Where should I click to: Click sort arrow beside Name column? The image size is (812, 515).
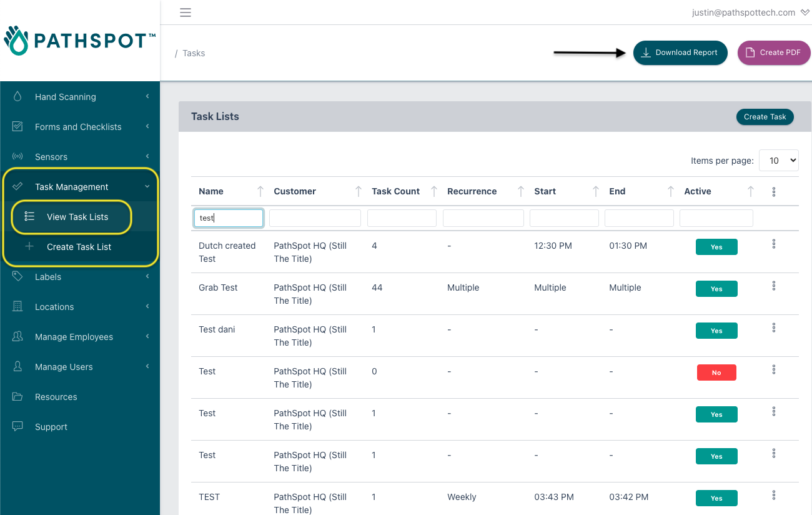point(260,191)
